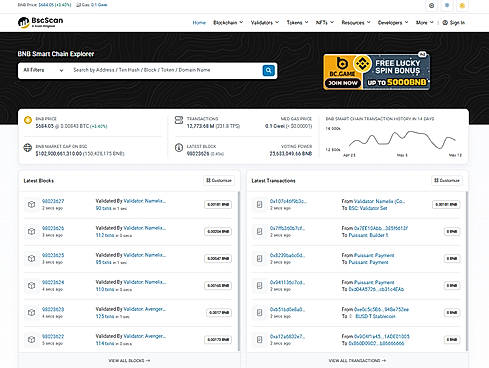
Task: Click the Transactions server icon
Action: [x=179, y=120]
